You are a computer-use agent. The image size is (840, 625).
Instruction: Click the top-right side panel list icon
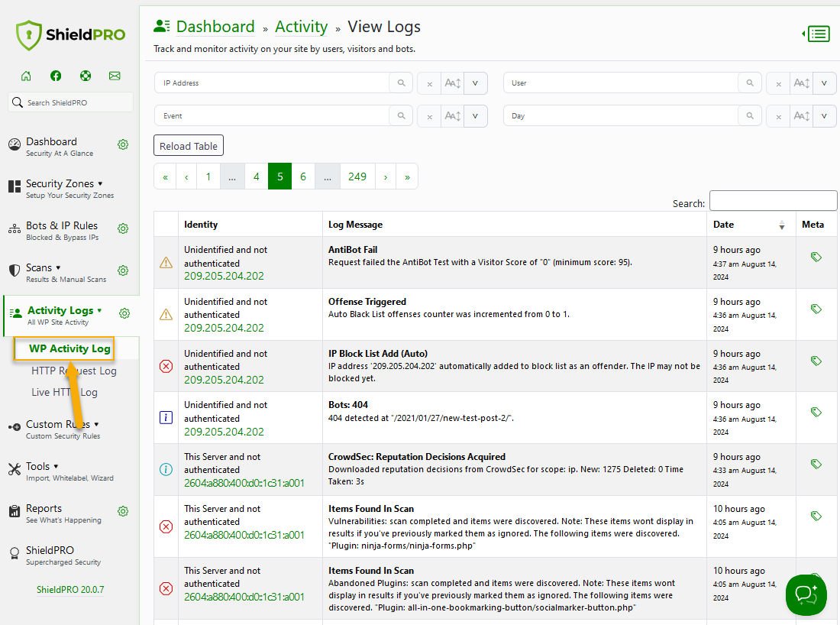pos(816,34)
